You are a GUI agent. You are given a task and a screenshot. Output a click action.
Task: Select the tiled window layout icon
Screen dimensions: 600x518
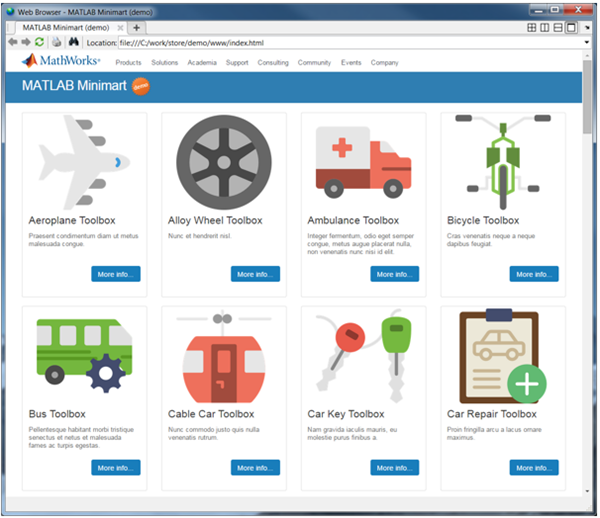click(533, 27)
